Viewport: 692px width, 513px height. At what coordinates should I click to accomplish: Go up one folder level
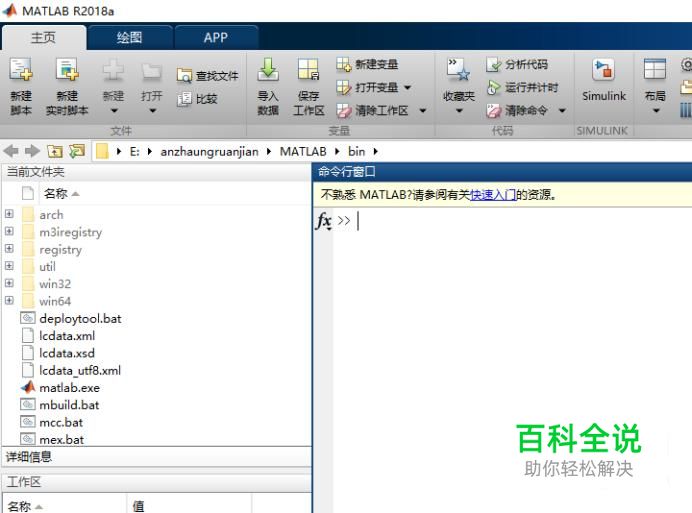(x=55, y=151)
